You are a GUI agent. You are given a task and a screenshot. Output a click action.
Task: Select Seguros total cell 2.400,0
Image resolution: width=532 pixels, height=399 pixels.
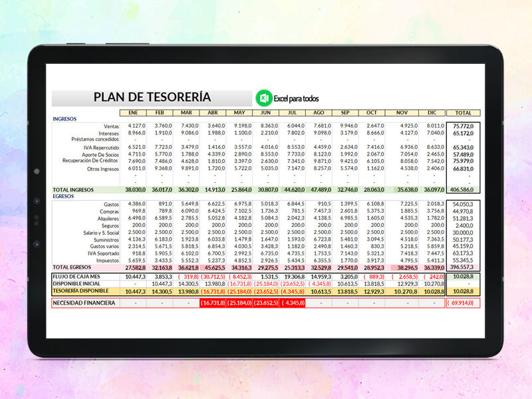click(464, 225)
